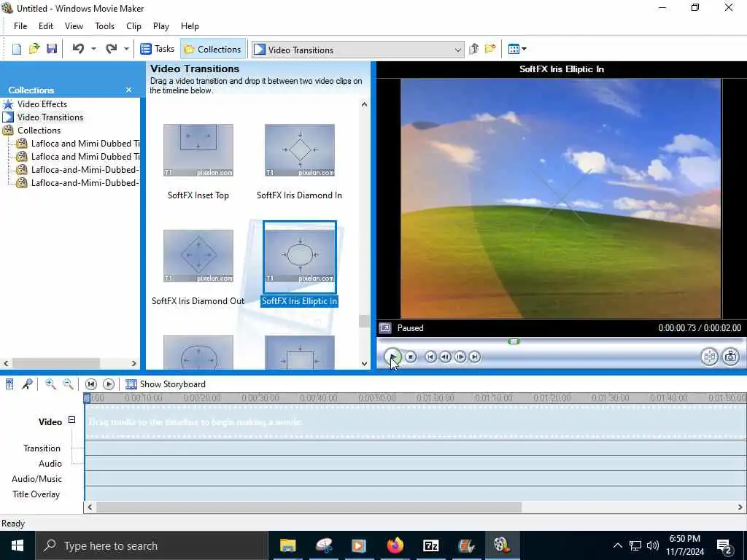Click the scroll-down arrow of transitions list
Image resolution: width=747 pixels, height=560 pixels.
tap(365, 364)
